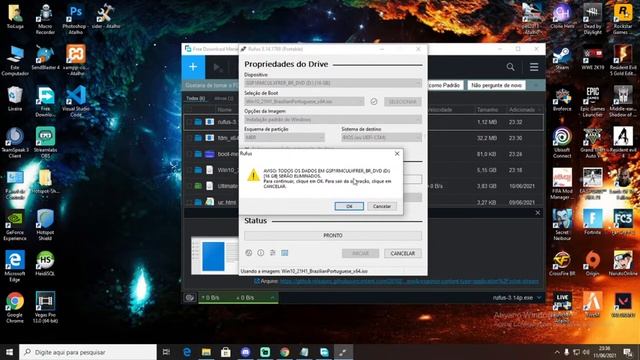This screenshot has height=360, width=640.
Task: Open the notification center icon
Action: click(628, 352)
